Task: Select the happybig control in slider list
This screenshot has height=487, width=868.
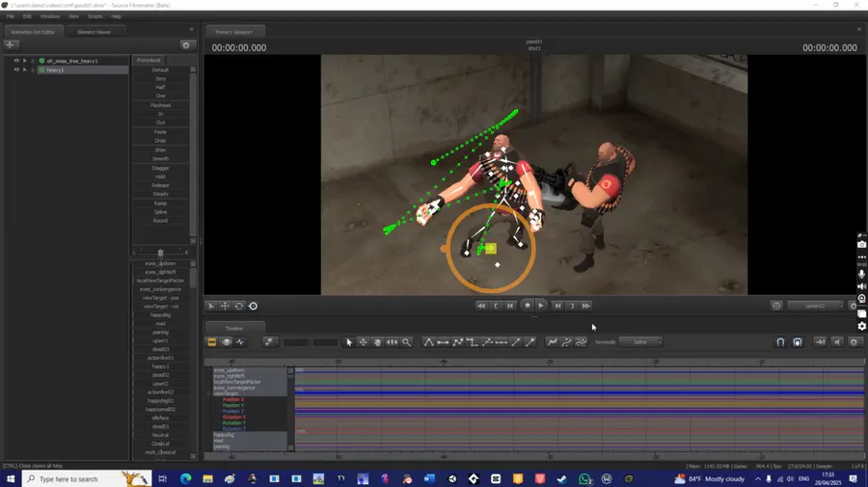Action: (160, 315)
